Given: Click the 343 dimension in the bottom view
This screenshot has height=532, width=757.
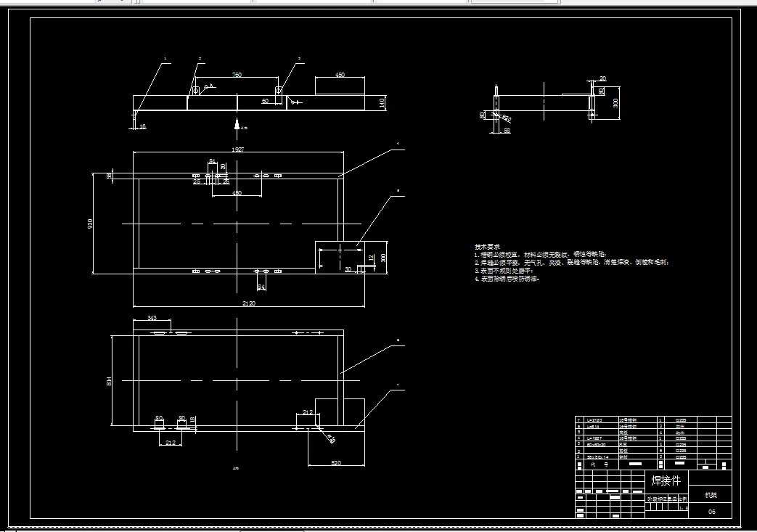Looking at the screenshot, I should coord(152,318).
